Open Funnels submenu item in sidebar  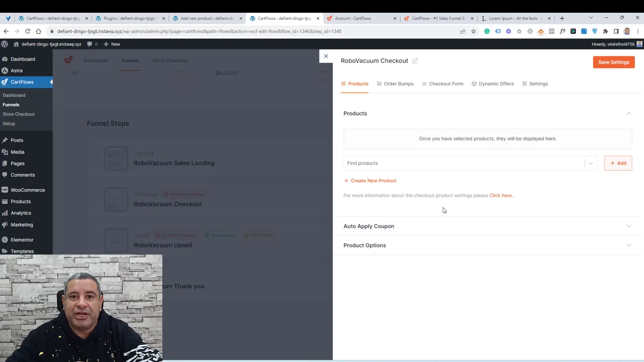(x=11, y=105)
